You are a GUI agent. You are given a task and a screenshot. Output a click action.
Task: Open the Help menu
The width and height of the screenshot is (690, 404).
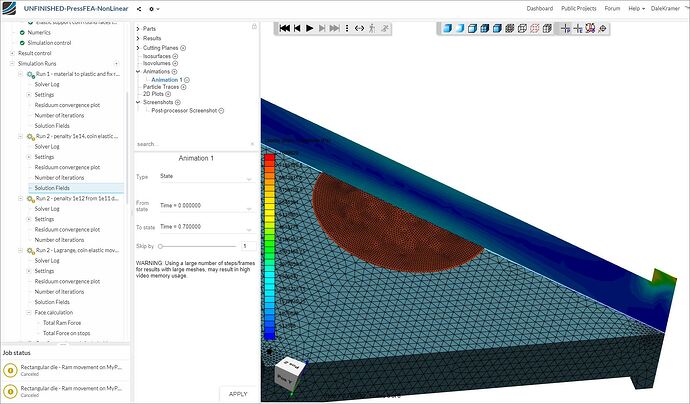pyautogui.click(x=636, y=8)
